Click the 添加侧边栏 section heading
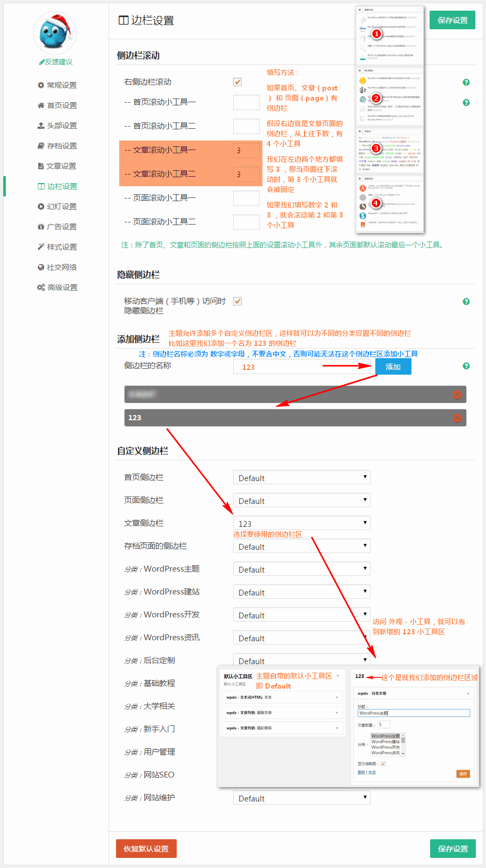 [138, 339]
